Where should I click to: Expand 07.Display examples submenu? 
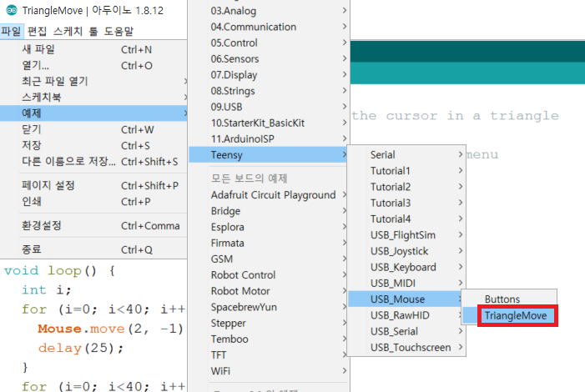270,75
